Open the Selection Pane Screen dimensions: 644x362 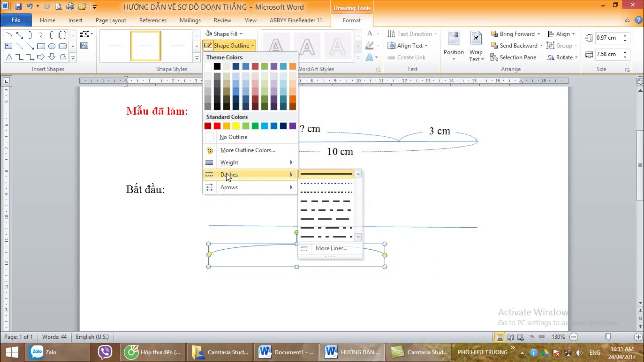(513, 57)
